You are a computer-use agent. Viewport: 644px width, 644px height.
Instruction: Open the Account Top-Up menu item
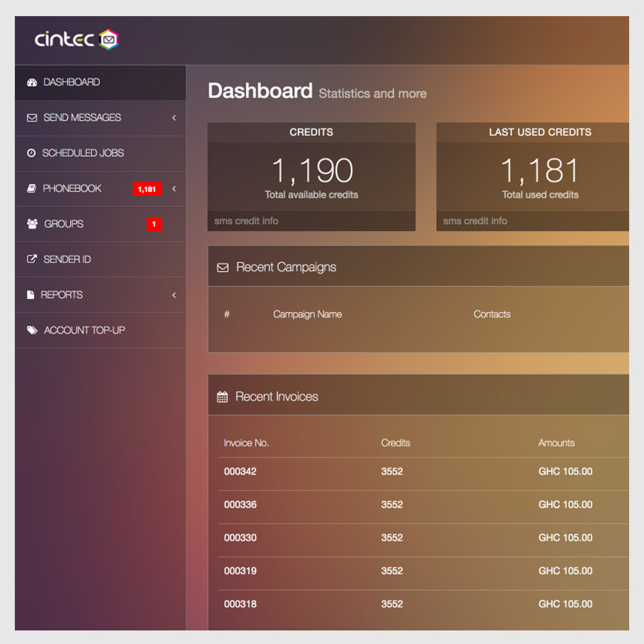click(84, 330)
